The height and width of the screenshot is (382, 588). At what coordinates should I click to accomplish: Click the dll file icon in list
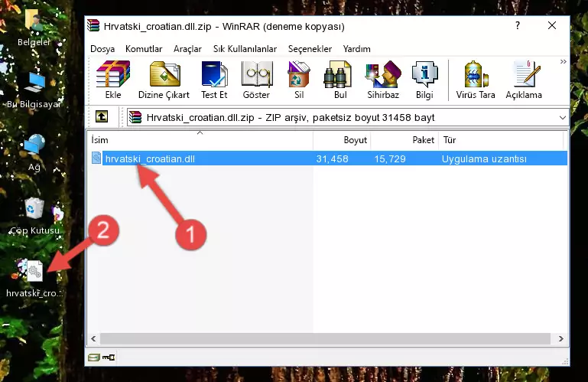pos(96,158)
